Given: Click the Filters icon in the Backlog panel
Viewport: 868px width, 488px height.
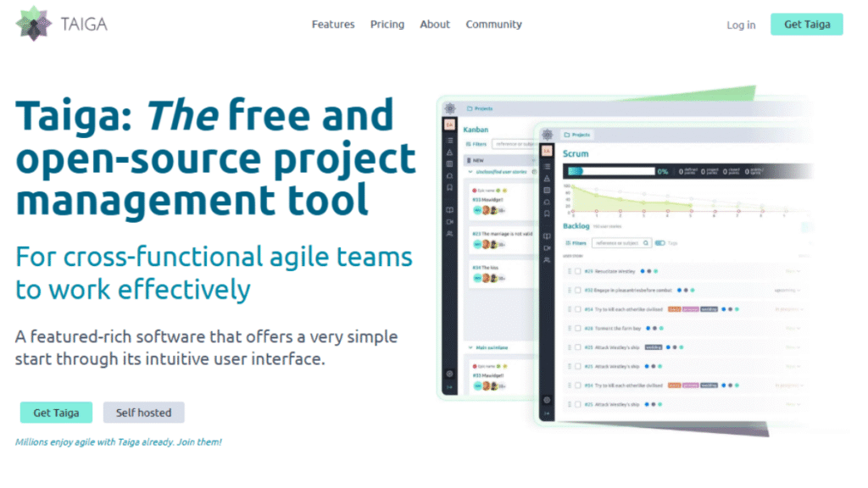Looking at the screenshot, I should coord(576,243).
